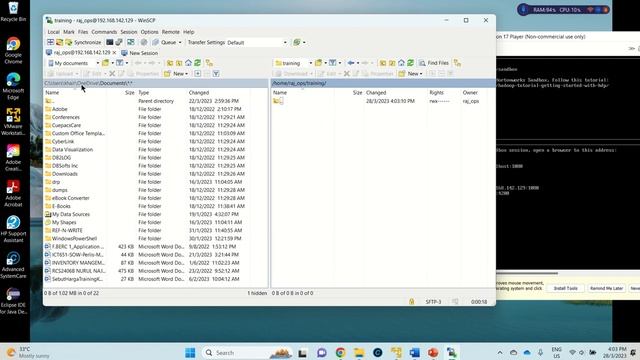Viewport: 640px width, 360px height.
Task: Select the WindowsPowerShell folder
Action: coord(74,238)
